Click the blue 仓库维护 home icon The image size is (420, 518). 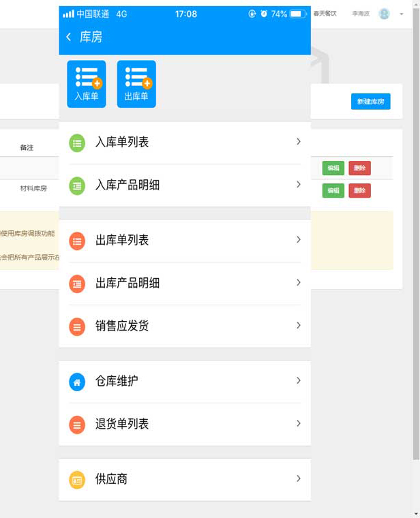[x=77, y=382]
